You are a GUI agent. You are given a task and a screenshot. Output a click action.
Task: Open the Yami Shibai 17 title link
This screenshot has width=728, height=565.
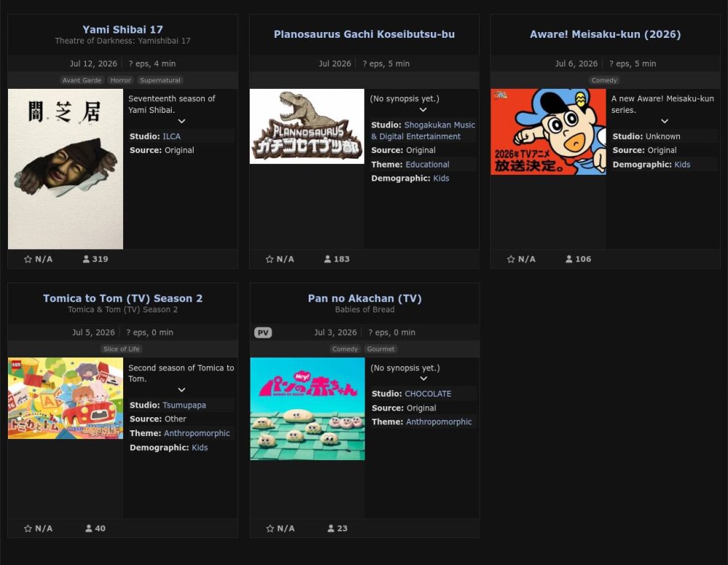[122, 29]
